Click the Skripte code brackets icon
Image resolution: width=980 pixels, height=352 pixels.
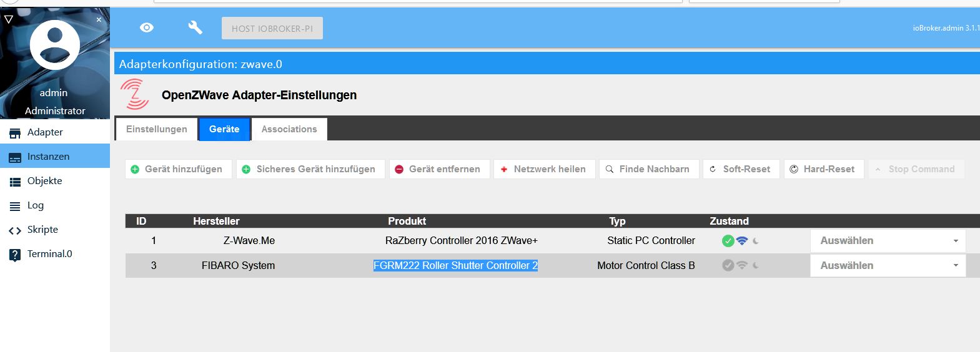15,231
